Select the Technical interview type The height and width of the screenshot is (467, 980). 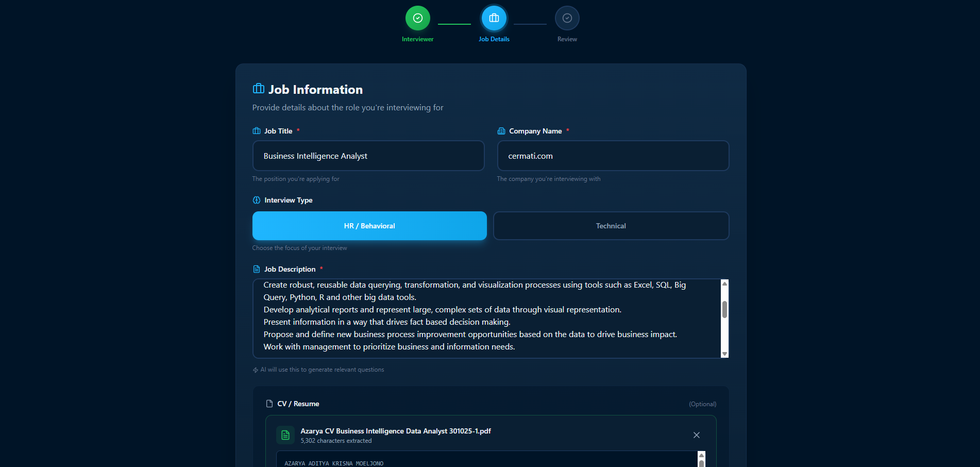(x=611, y=226)
